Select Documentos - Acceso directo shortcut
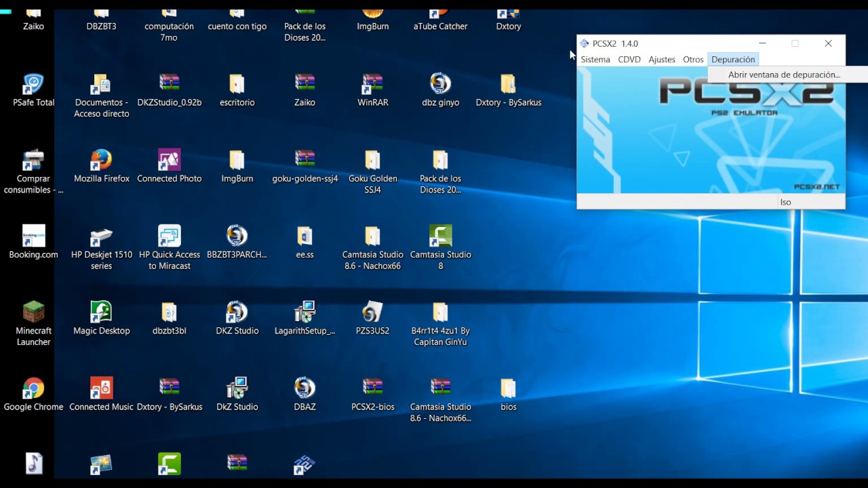868x488 pixels. pyautogui.click(x=102, y=96)
